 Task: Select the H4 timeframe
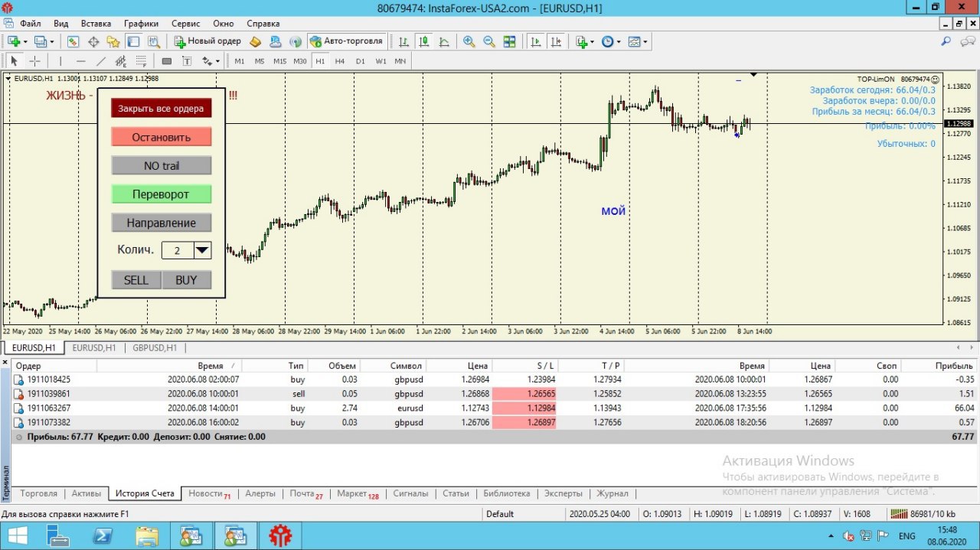click(x=340, y=61)
